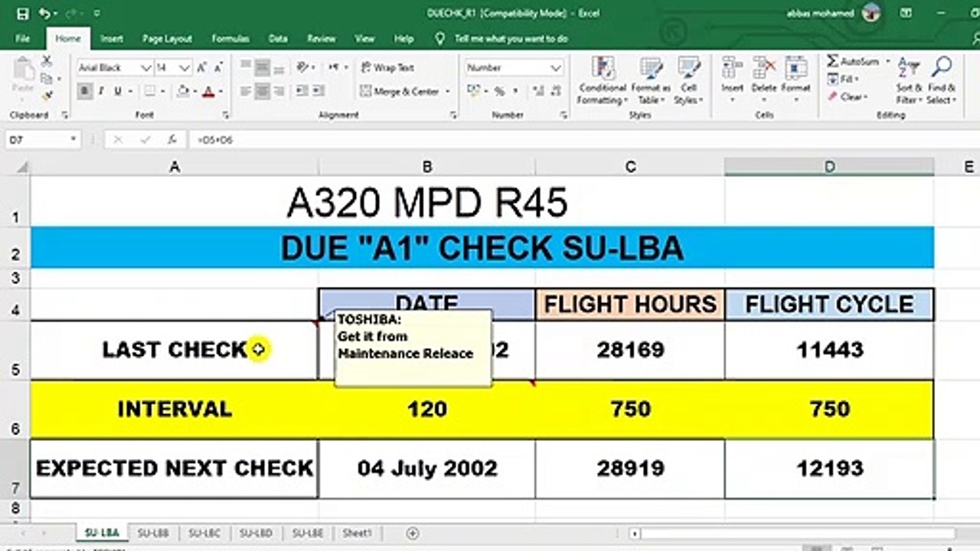Increase font size with the larger A icon

201,68
